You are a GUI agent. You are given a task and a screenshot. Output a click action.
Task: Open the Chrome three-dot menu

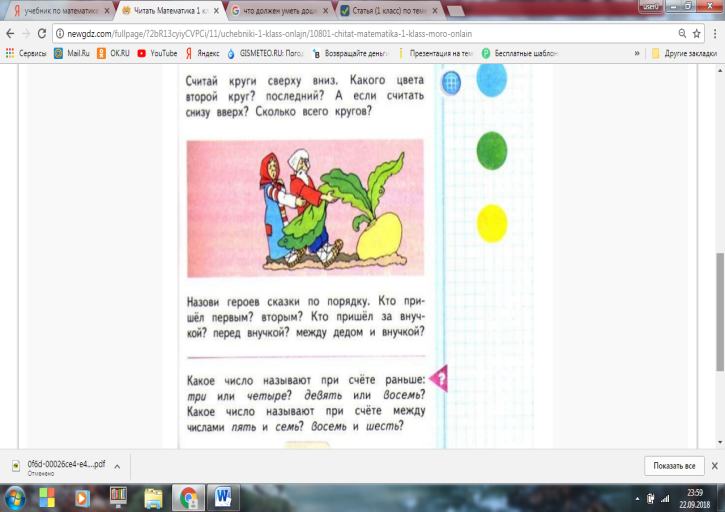pos(715,33)
